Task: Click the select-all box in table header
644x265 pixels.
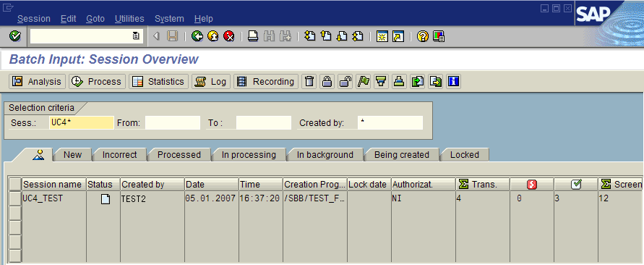Action: (x=14, y=185)
